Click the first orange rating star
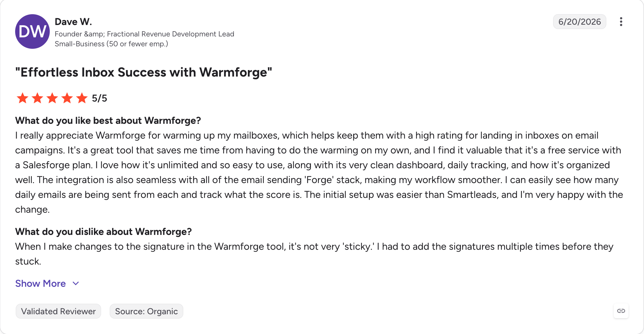The height and width of the screenshot is (334, 644). pyautogui.click(x=23, y=98)
